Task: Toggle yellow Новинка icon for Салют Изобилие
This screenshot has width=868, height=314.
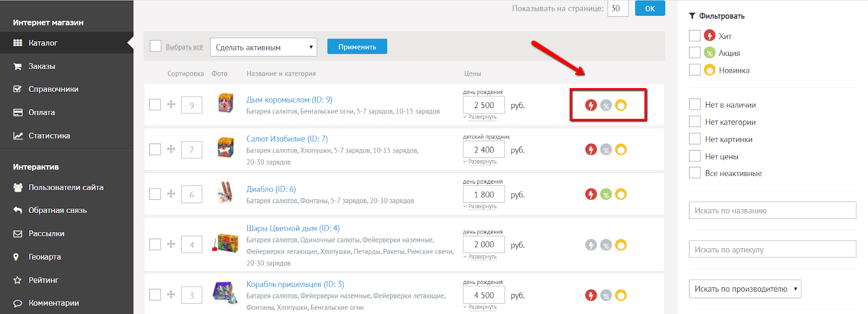Action: [621, 149]
